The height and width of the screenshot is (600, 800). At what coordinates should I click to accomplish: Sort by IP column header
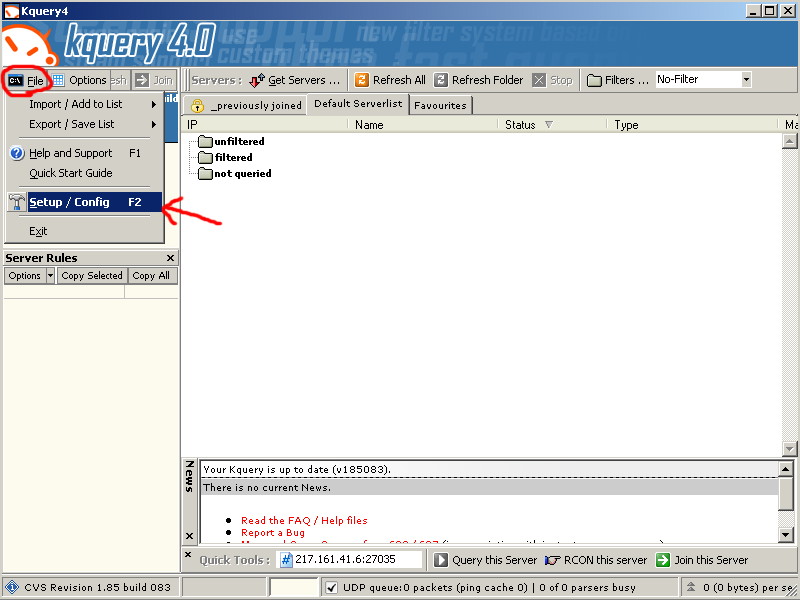click(265, 124)
